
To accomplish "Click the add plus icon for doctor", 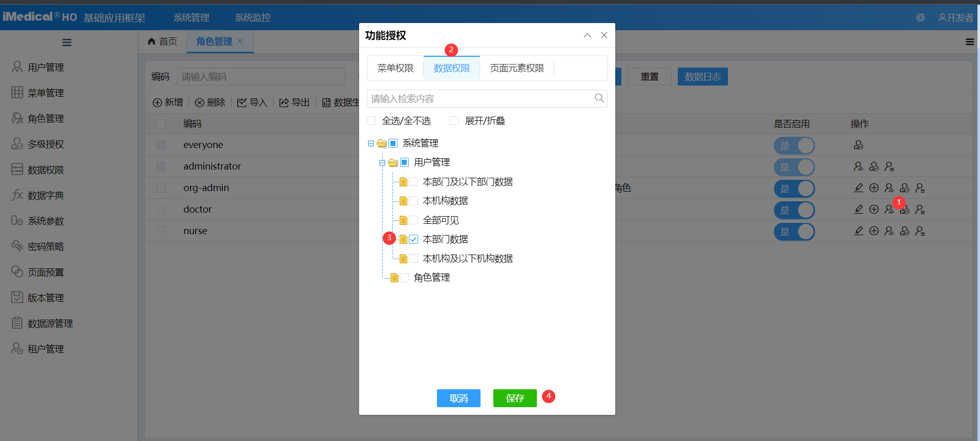I will click(x=874, y=209).
